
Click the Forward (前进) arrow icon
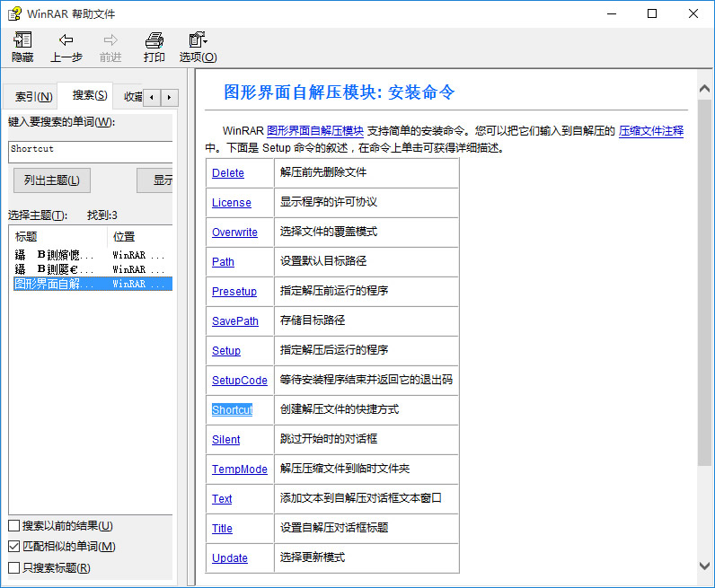click(x=110, y=40)
